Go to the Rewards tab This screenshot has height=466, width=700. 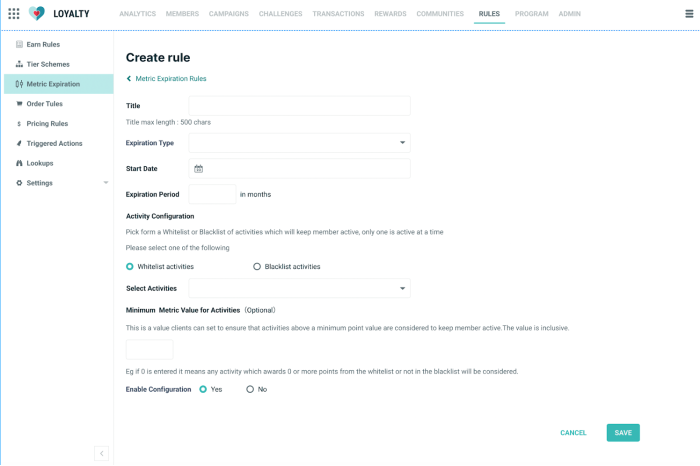(x=390, y=14)
